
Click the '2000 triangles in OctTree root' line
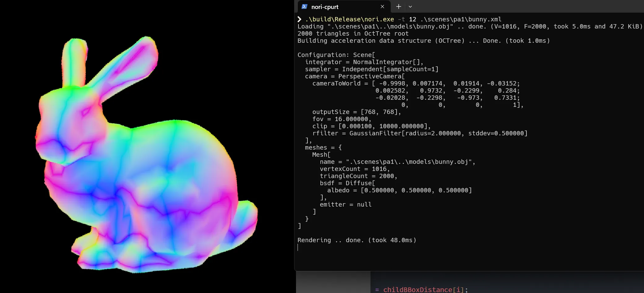353,33
